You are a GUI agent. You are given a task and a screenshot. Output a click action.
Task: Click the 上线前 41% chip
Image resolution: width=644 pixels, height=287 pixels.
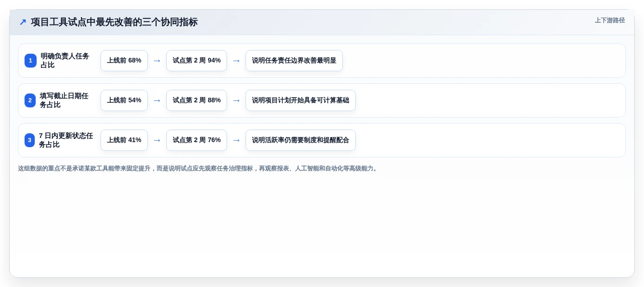tap(124, 140)
